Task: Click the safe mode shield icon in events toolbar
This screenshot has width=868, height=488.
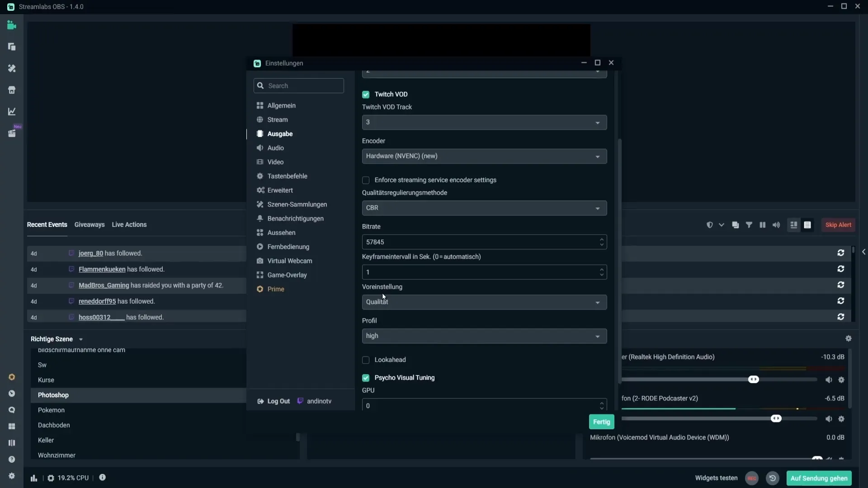Action: (x=710, y=225)
